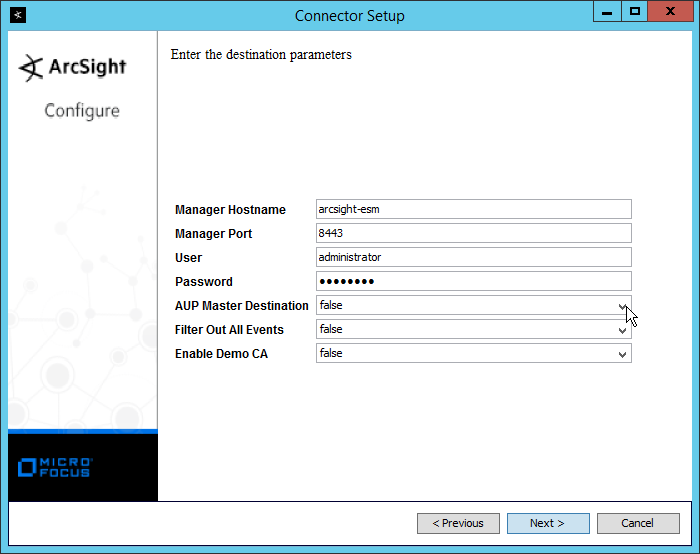Cancel the connector setup wizard
700x554 pixels.
pyautogui.click(x=637, y=523)
